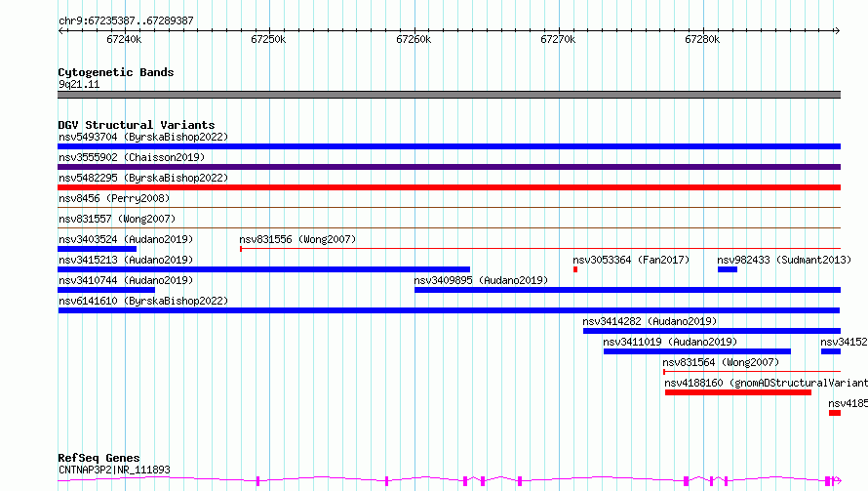Click the nsv3410744 (Audano2019) label
Screen dimensions: 868x491
[126, 280]
